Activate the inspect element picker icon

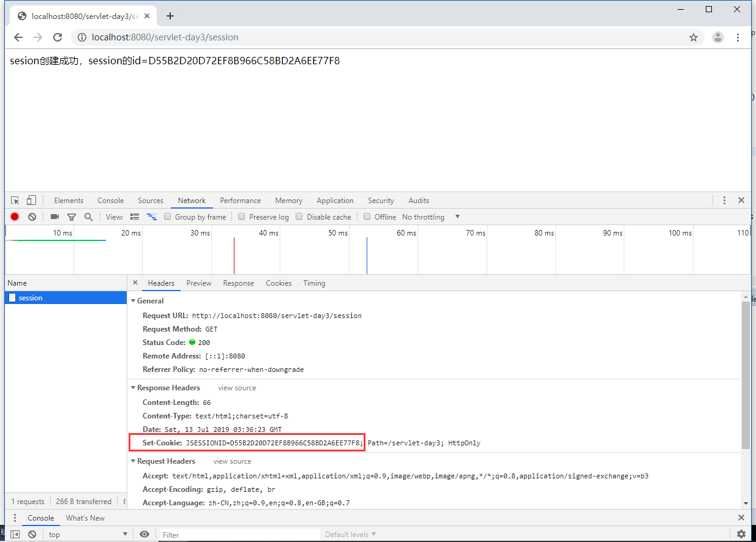point(15,200)
